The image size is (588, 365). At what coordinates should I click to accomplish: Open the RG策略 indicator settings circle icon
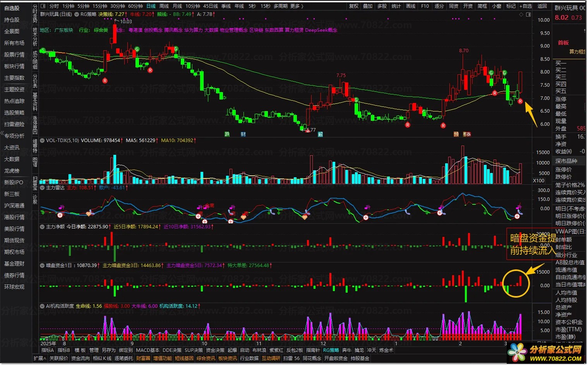click(x=77, y=14)
